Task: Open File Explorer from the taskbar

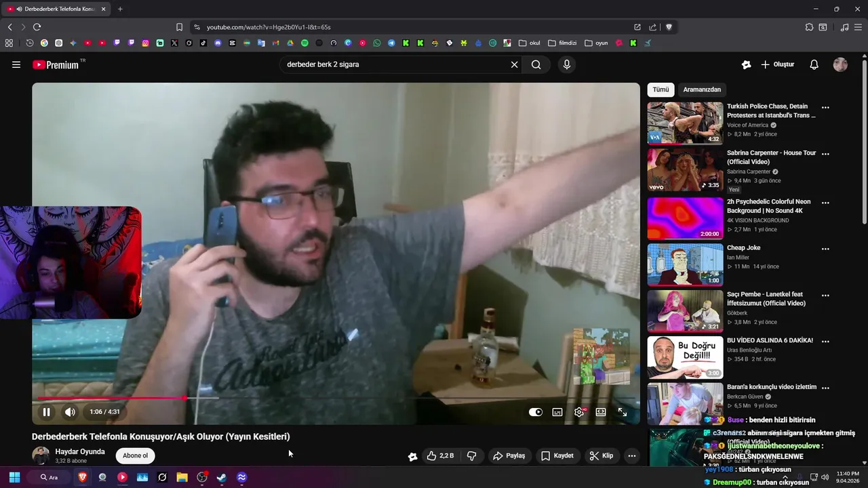Action: (182, 477)
